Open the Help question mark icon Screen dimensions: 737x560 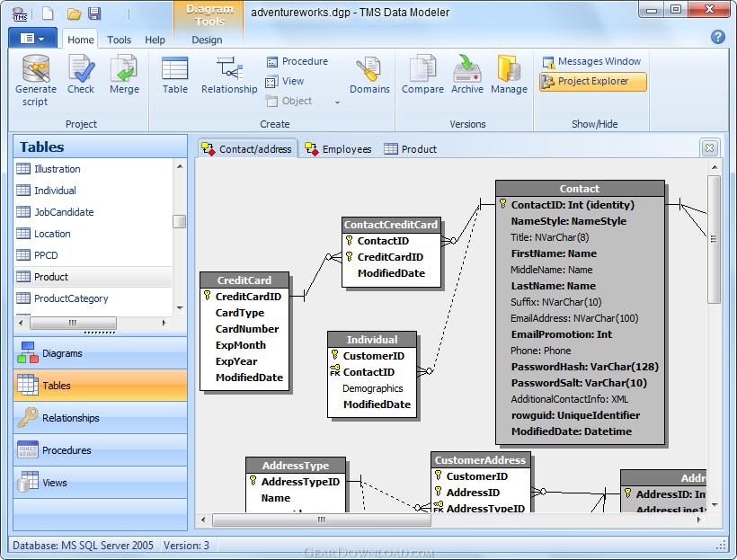pos(718,37)
